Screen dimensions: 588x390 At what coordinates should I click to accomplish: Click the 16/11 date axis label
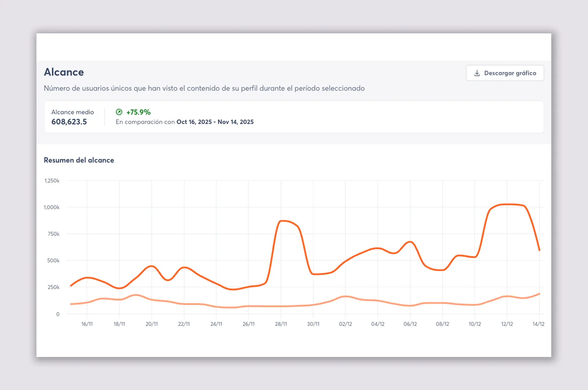point(87,324)
